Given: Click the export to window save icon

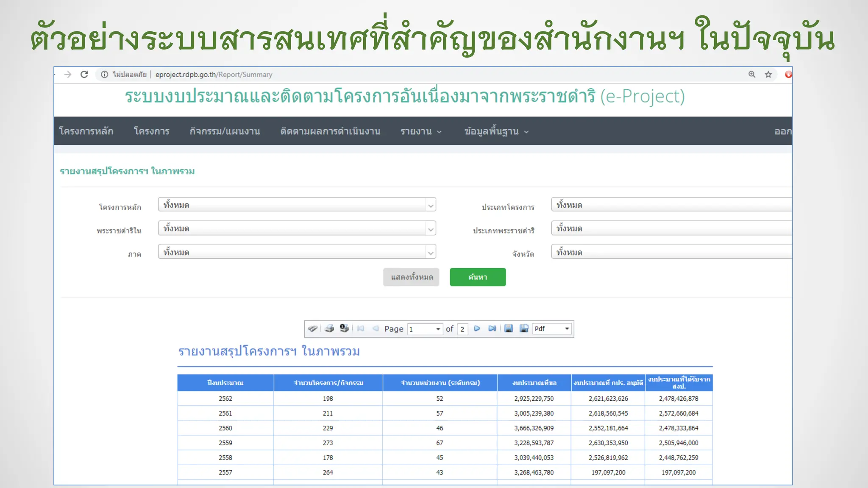Looking at the screenshot, I should 524,329.
